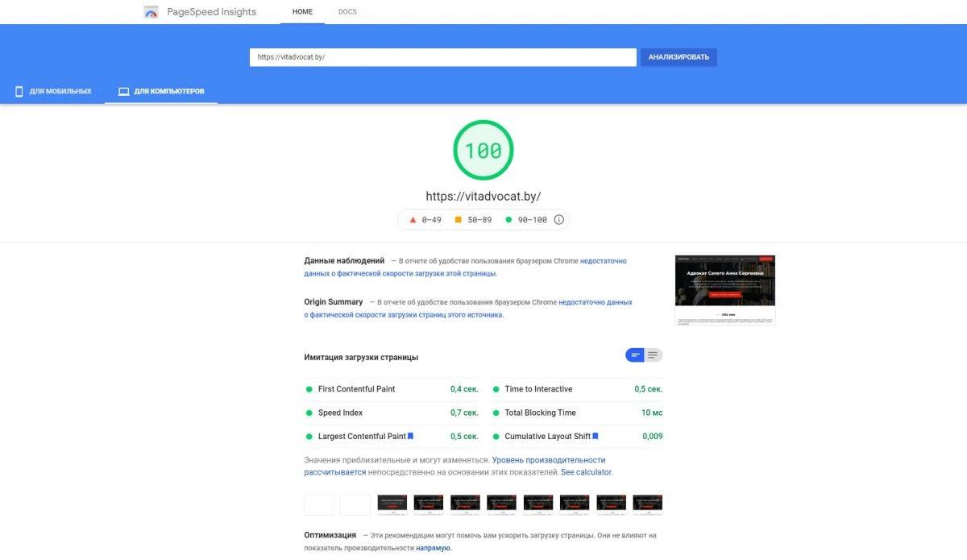
Task: Click the first blank filmstrip frame
Action: [319, 504]
